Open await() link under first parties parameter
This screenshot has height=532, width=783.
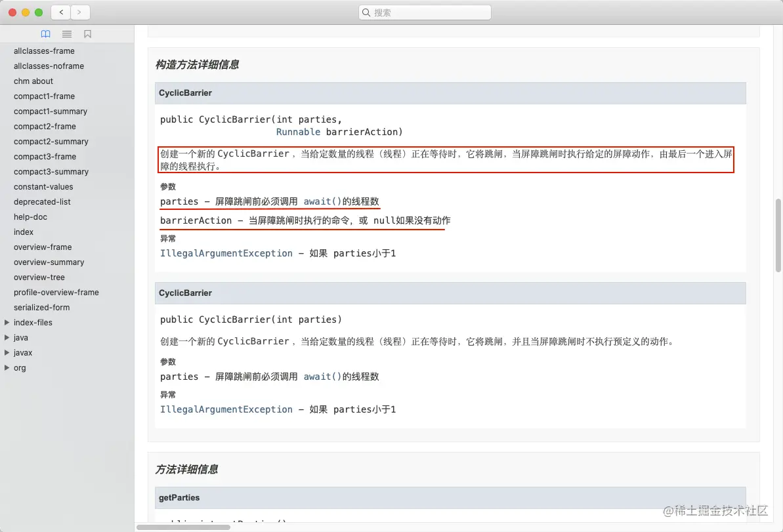(322, 201)
